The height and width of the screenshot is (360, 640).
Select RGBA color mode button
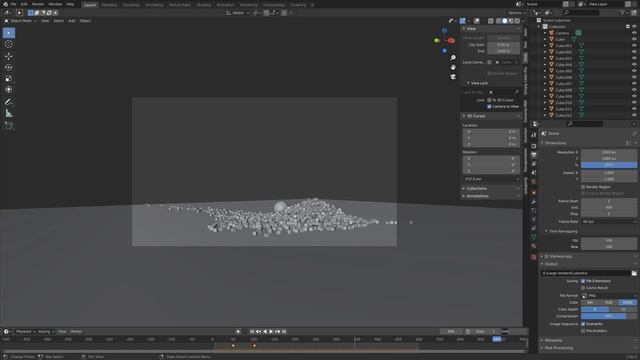(627, 302)
